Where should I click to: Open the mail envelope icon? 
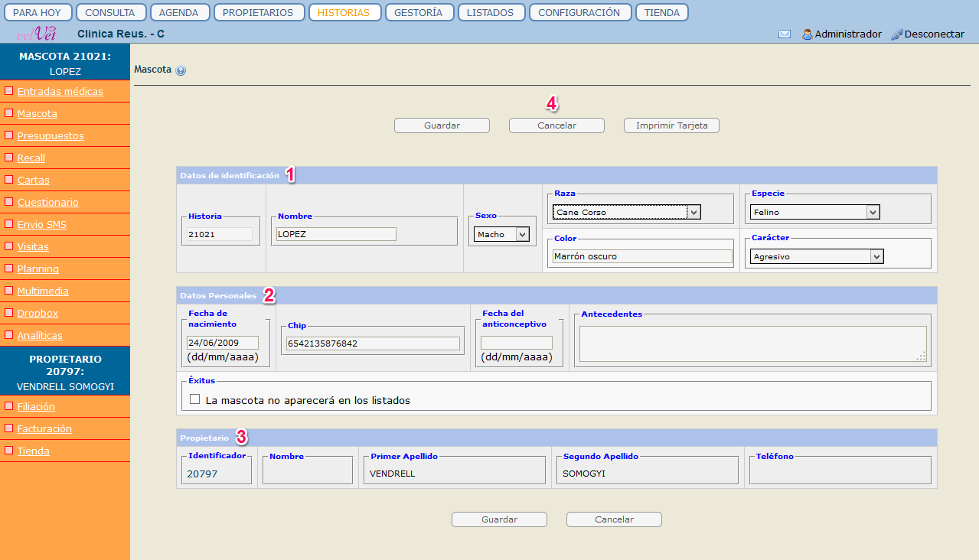(x=785, y=34)
